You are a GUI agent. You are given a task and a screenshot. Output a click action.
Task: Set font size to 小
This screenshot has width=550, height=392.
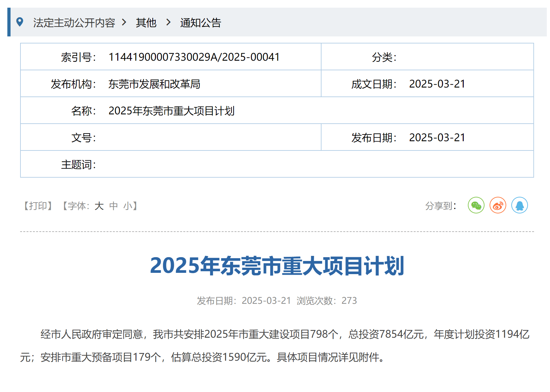tap(128, 206)
